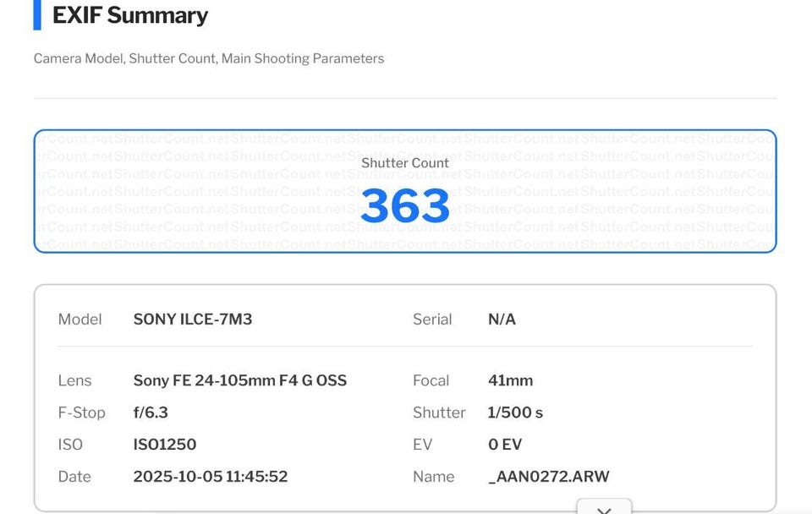This screenshot has height=514, width=812.
Task: Click the f/6.3 F-Stop value
Action: [151, 413]
